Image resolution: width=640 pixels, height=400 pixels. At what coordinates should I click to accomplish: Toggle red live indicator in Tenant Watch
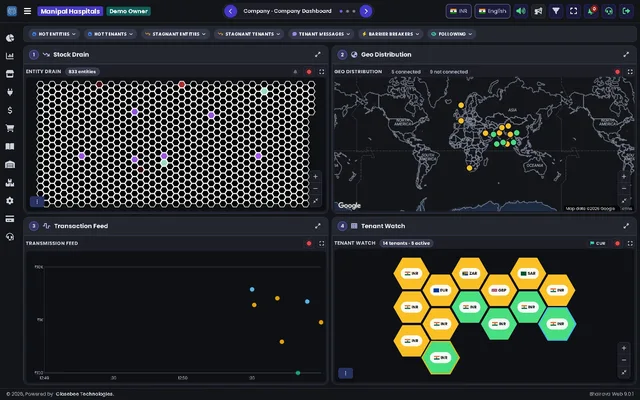click(x=618, y=243)
